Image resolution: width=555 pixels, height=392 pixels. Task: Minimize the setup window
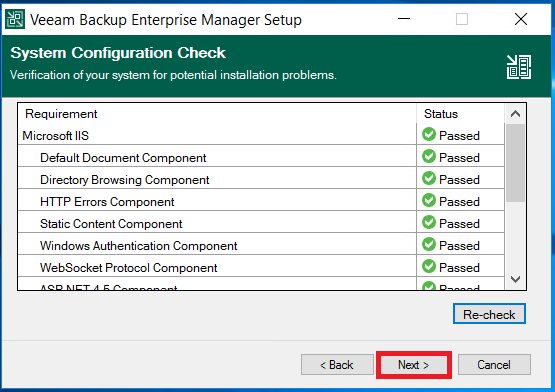click(404, 19)
